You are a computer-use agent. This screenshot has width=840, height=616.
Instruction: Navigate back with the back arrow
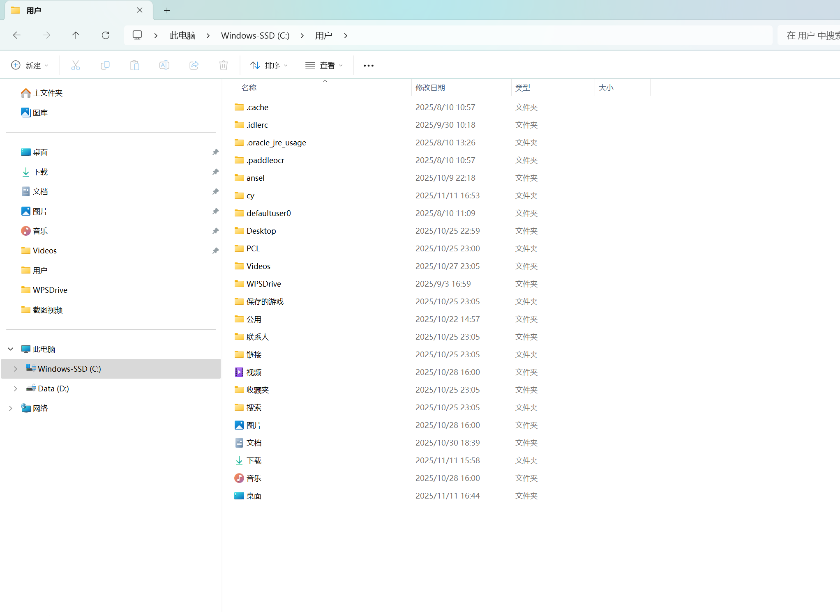tap(17, 35)
